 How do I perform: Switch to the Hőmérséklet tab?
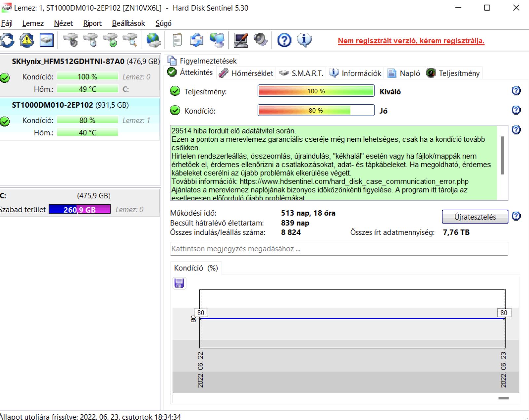(246, 73)
